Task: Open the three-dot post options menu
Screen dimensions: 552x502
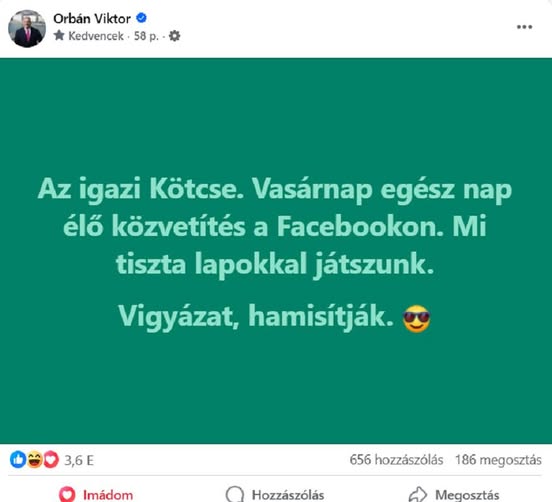Action: coord(524,27)
